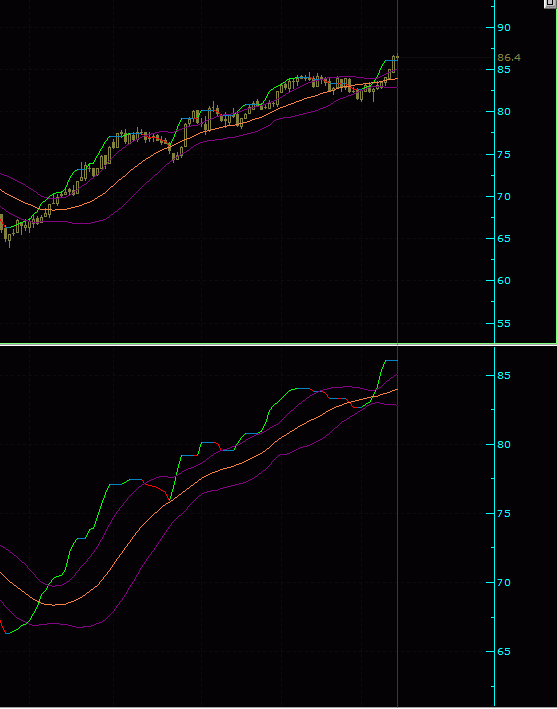Click the 60 mark on upper price axis
Screen dimensions: 557x709
coord(504,281)
